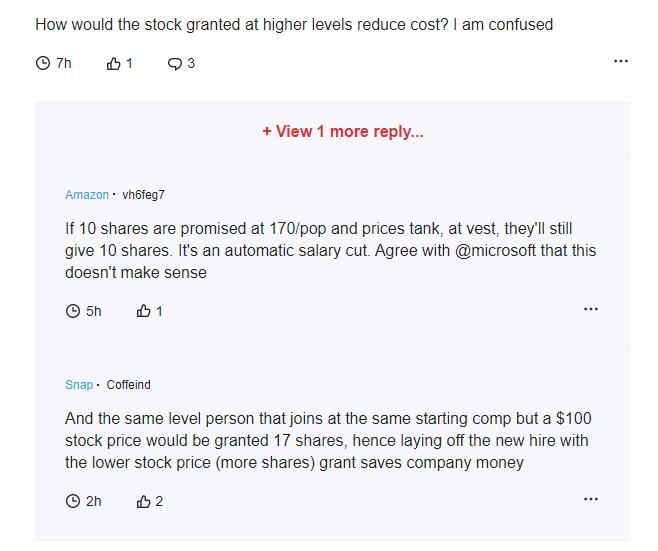
Task: Open the options menu on the Snap reply
Action: pos(591,499)
